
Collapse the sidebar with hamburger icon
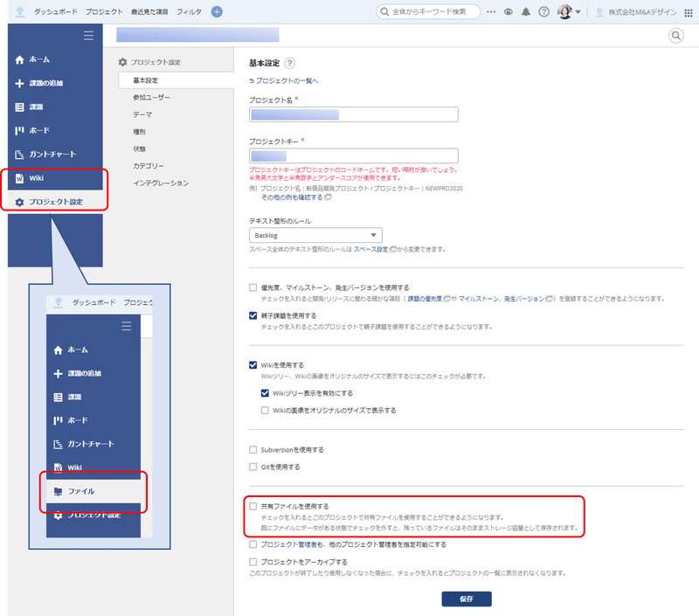(x=88, y=36)
